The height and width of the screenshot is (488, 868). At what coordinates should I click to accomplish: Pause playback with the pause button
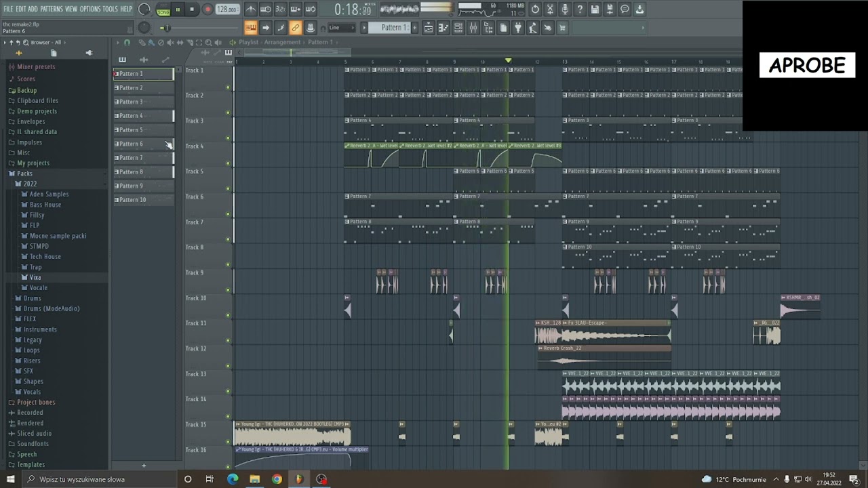click(x=178, y=9)
